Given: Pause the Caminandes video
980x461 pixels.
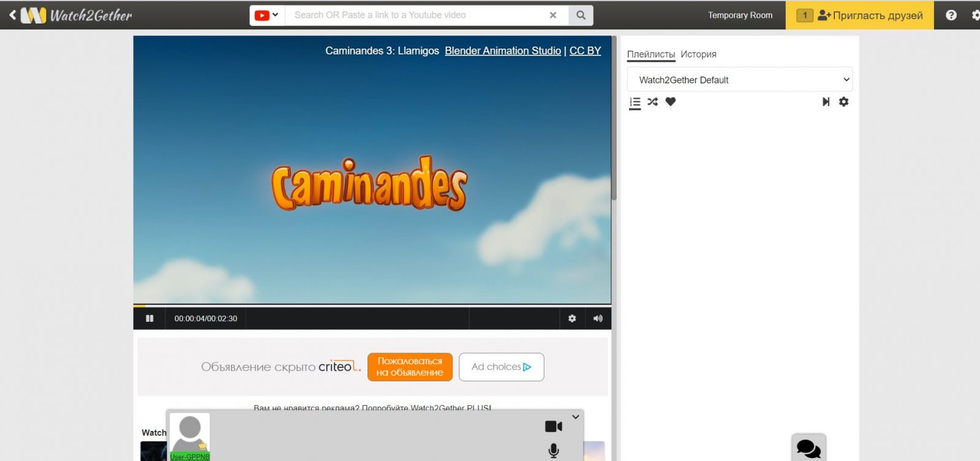Looking at the screenshot, I should pyautogui.click(x=149, y=319).
